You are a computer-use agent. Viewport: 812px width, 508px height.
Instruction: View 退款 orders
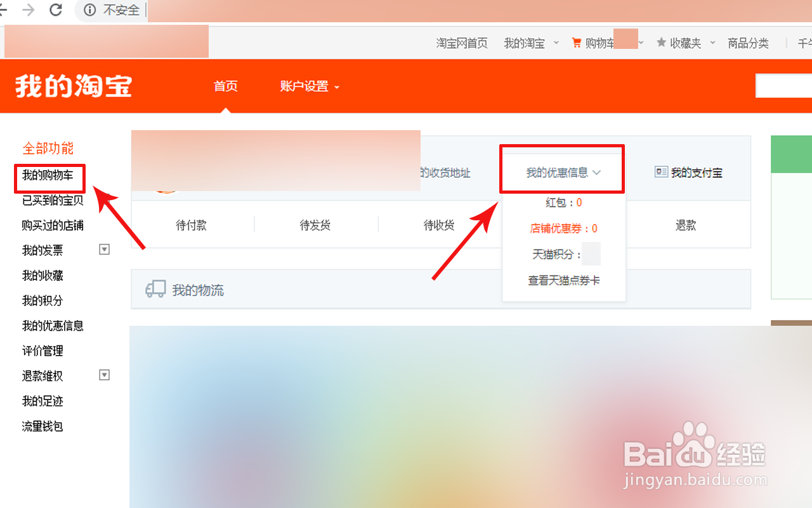[x=686, y=225]
